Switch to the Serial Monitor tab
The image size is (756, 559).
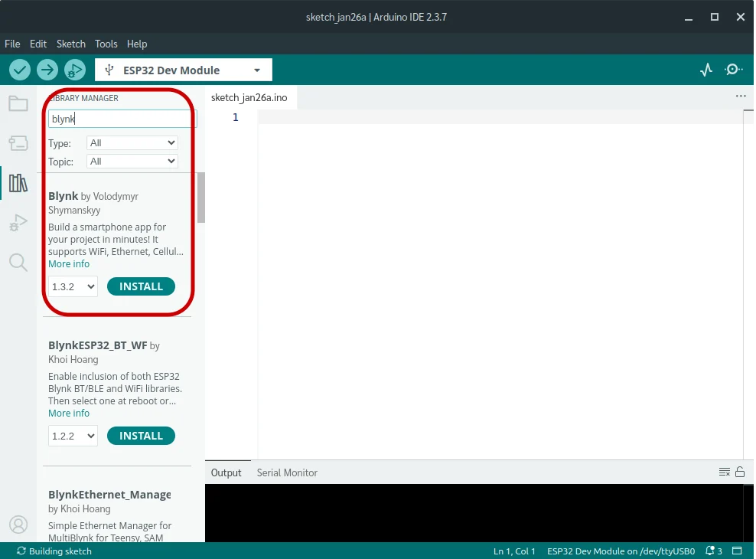click(287, 472)
